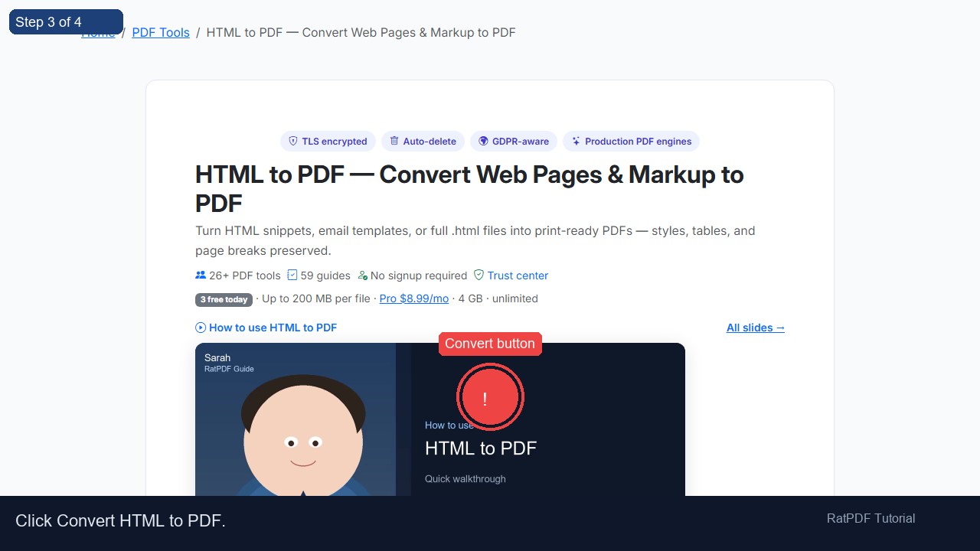
Task: Follow the Pro $8.99/mo pricing link
Action: tap(414, 298)
